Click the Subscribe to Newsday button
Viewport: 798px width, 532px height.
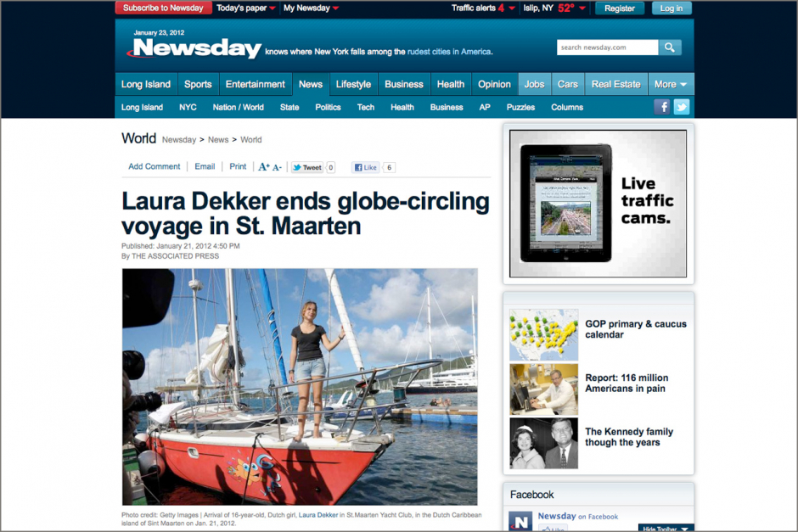pyautogui.click(x=163, y=8)
